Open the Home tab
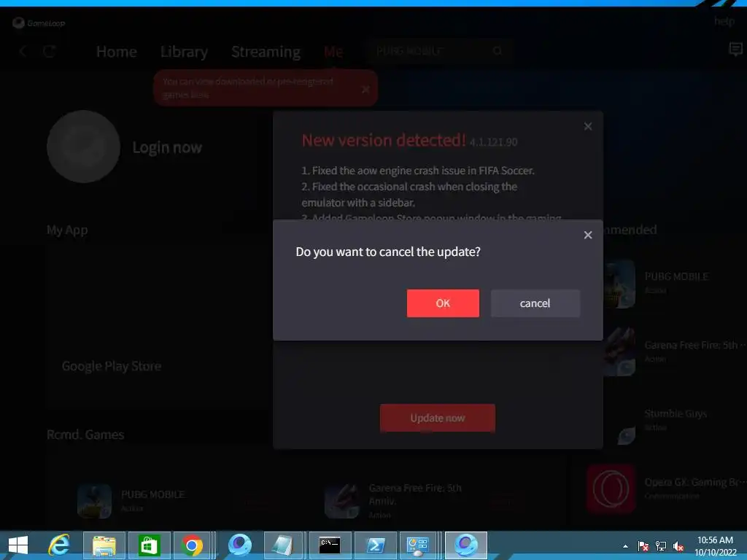This screenshot has width=747, height=560. pyautogui.click(x=116, y=52)
